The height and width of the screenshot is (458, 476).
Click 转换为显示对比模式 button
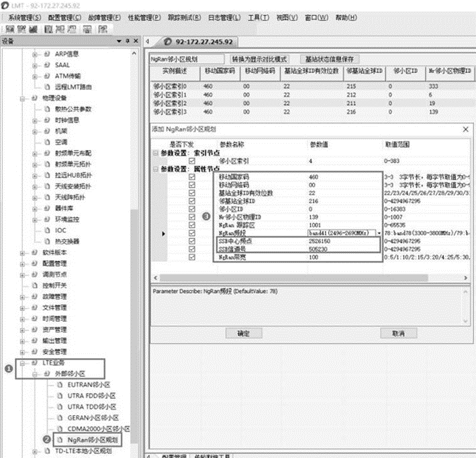[259, 59]
